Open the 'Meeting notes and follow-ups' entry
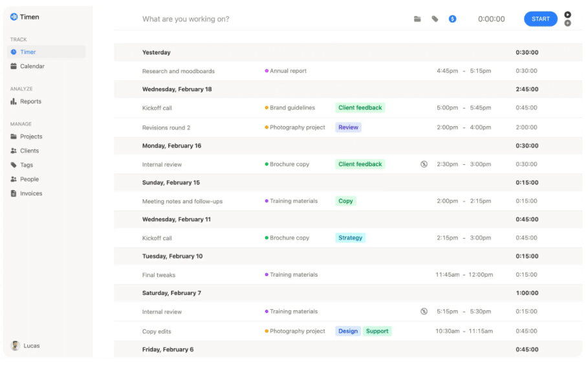This screenshot has width=588, height=375. coord(182,201)
